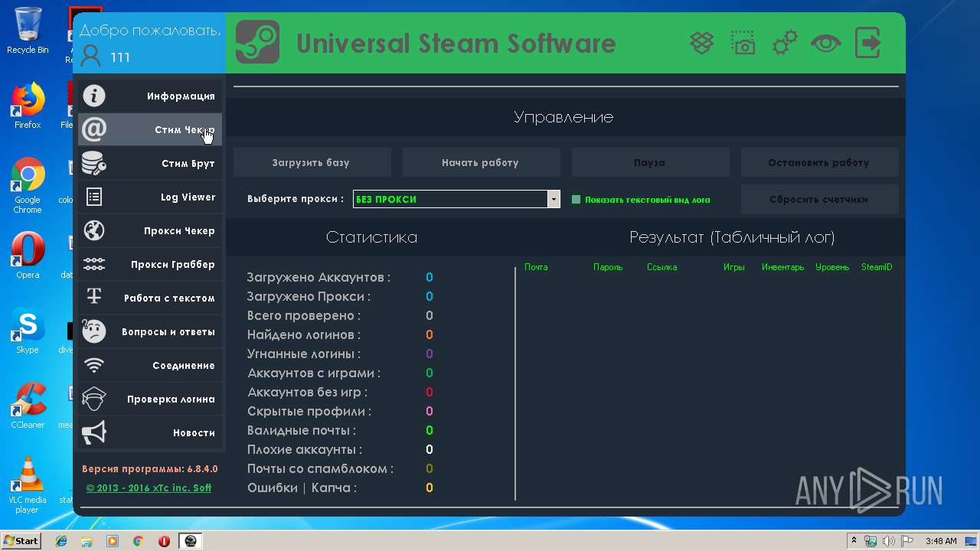Click the graduate icon for Проверка логина
980x551 pixels.
94,399
